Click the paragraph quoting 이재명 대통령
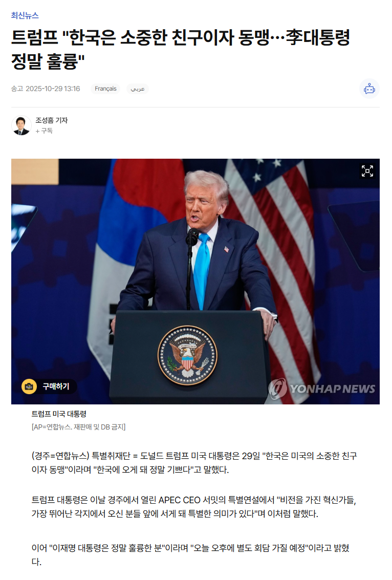This screenshot has height=580, width=392. 190,554
